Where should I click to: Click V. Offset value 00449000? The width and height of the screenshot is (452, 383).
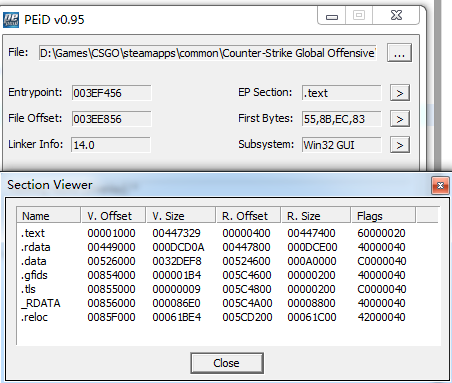point(111,247)
